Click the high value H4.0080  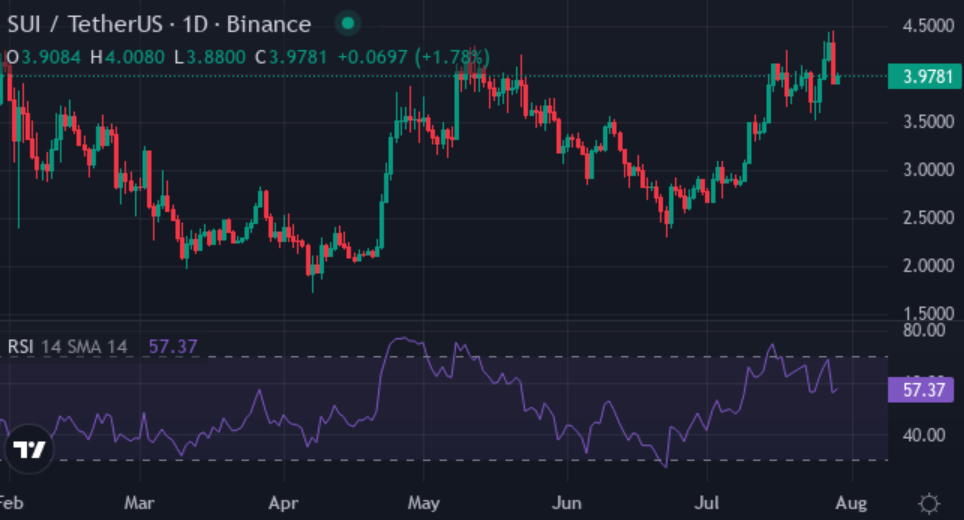(127, 58)
